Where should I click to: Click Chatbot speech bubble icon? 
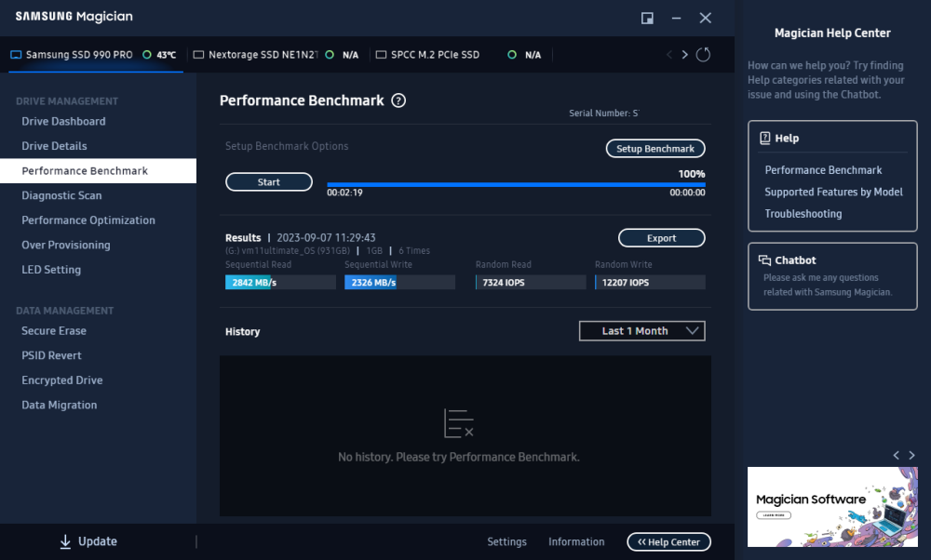[764, 260]
